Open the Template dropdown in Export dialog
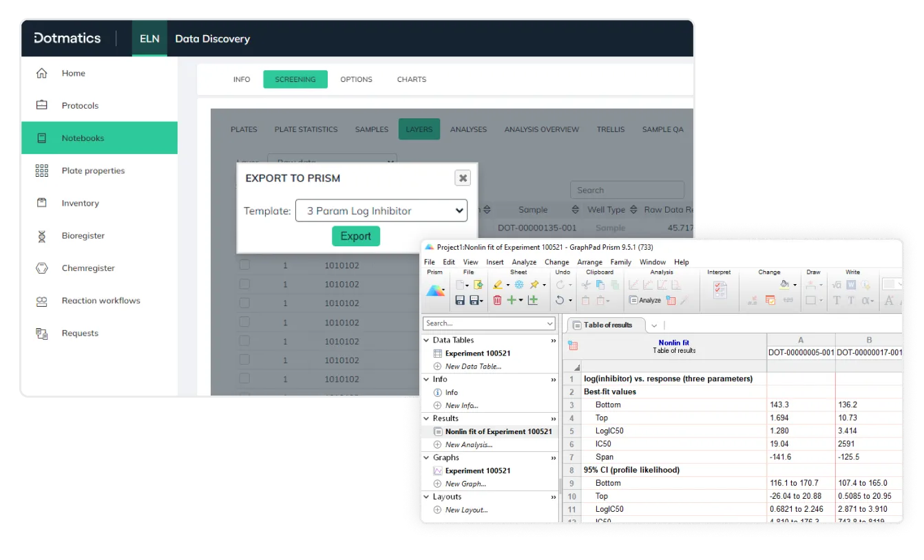 (381, 211)
